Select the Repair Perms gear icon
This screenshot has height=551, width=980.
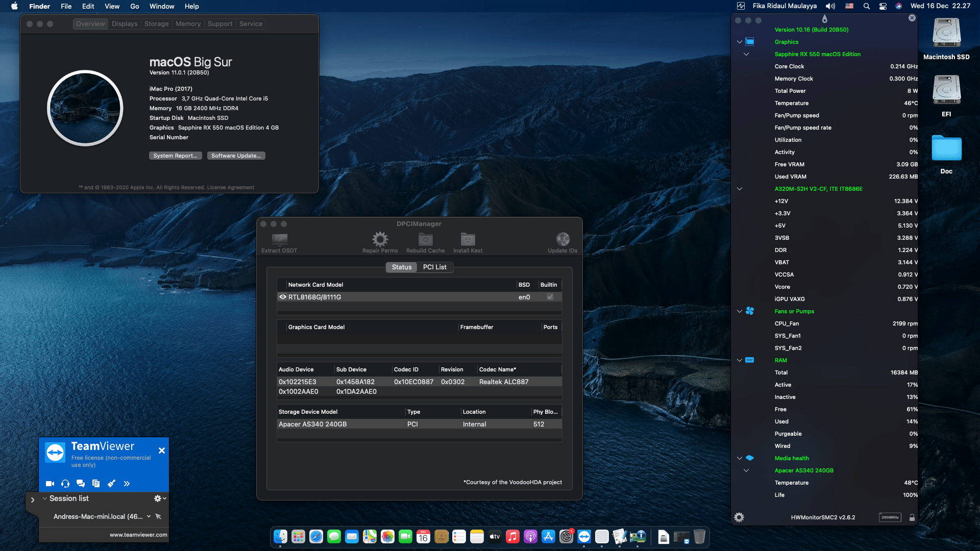[379, 239]
